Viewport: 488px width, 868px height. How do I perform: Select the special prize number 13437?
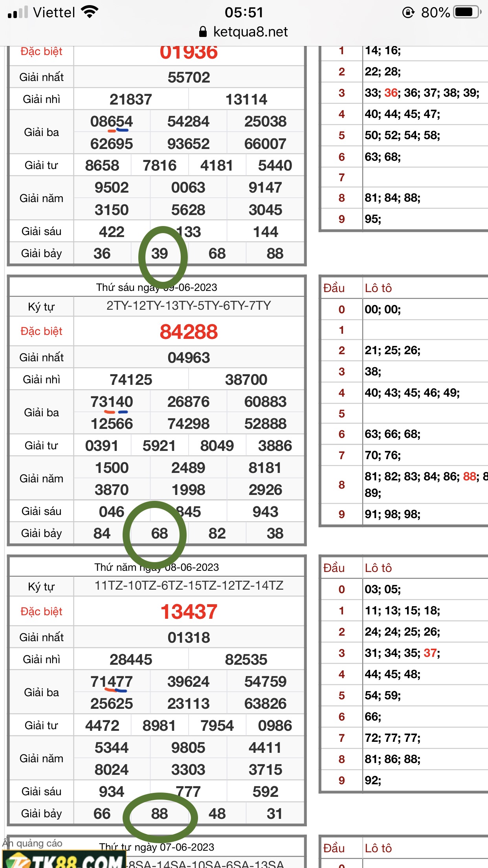click(x=189, y=612)
